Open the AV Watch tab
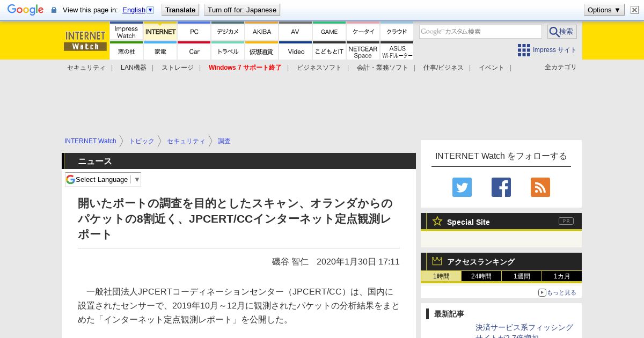 [295, 32]
